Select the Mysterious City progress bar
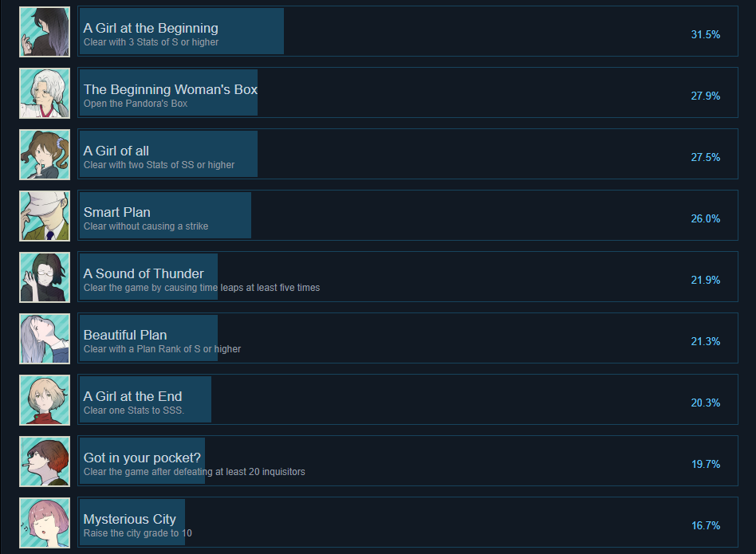This screenshot has height=554, width=756. [x=132, y=523]
